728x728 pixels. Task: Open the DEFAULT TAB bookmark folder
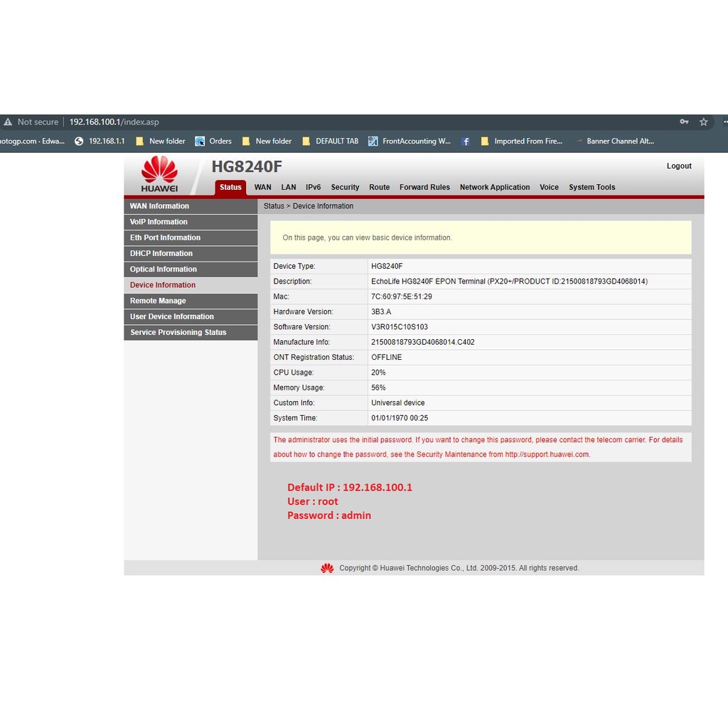point(330,141)
